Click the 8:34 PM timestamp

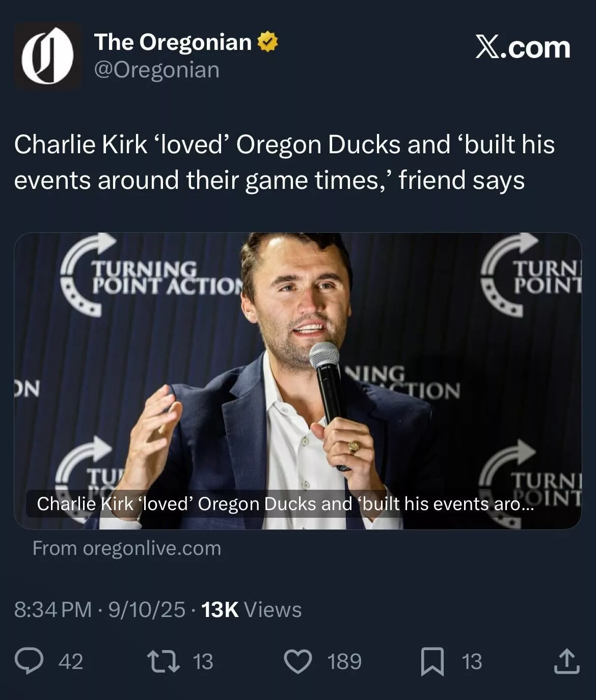click(53, 609)
